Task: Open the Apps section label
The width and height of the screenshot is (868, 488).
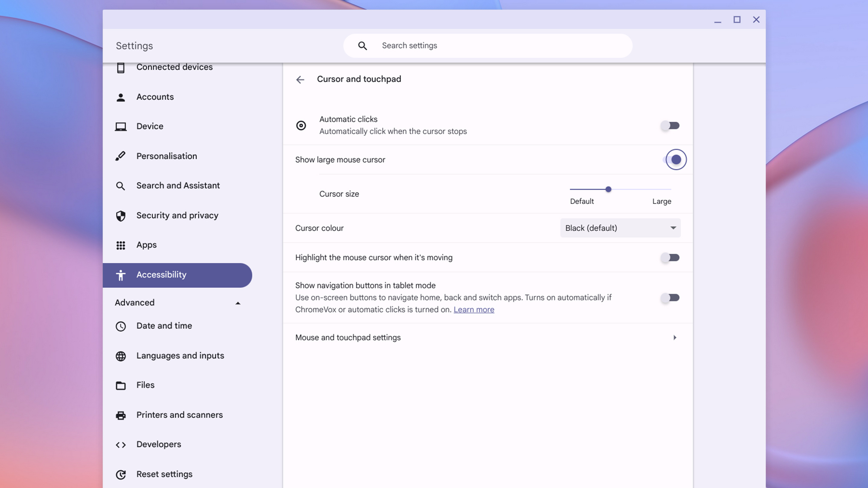Action: (x=146, y=245)
